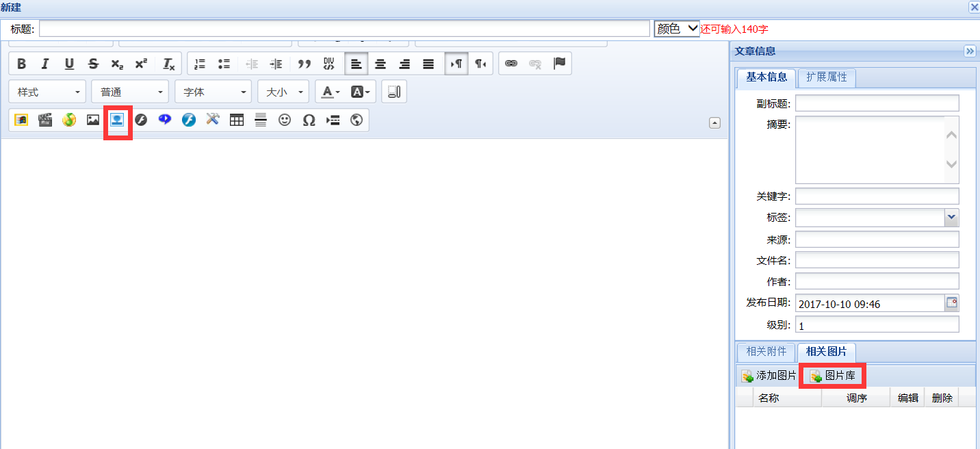Click the highlighted blue image library icon
Viewport: 980px width, 449px height.
click(117, 120)
